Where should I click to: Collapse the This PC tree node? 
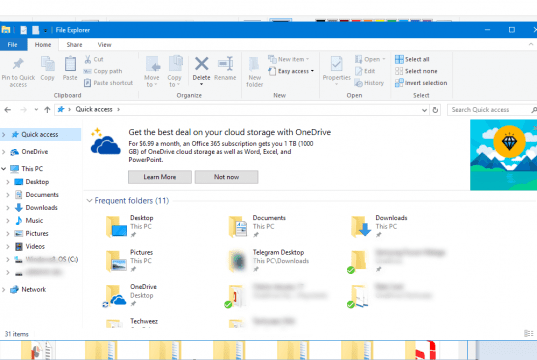[x=4, y=169]
